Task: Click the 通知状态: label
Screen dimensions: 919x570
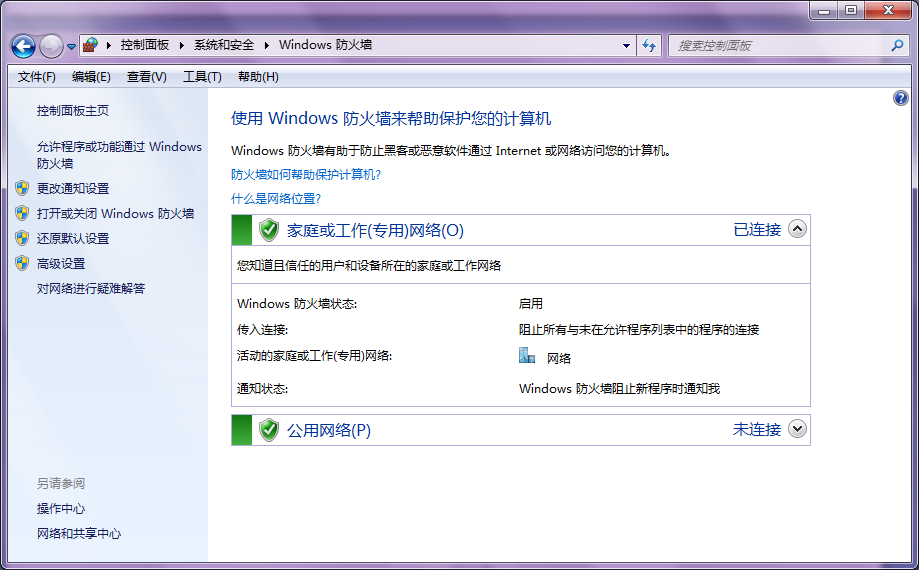Action: coord(263,388)
